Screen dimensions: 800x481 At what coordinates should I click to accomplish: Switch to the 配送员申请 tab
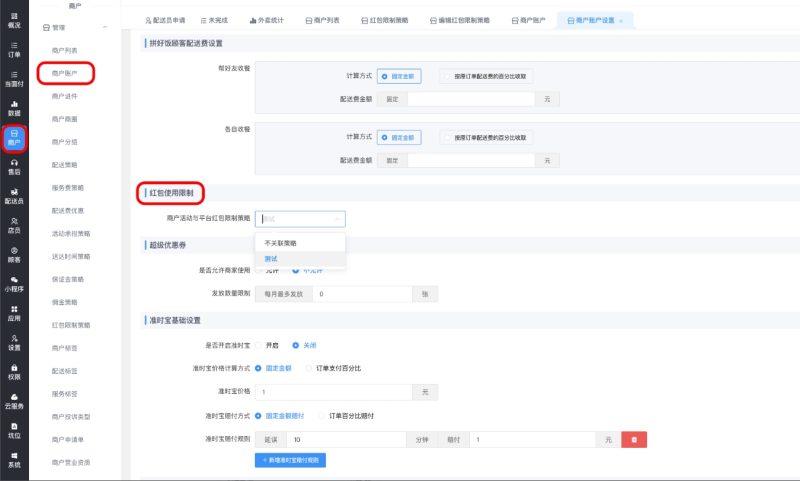[x=165, y=20]
